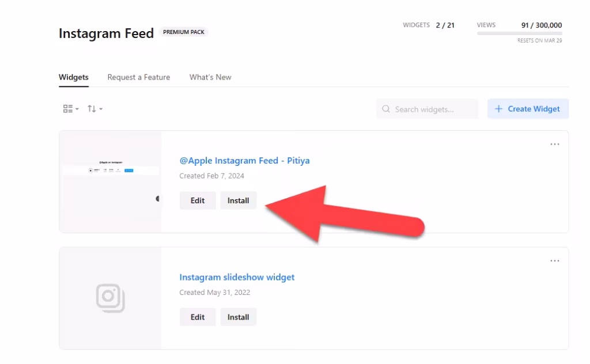Click the '91 / 300,000' views count
Screen dimensions: 590x364
pos(542,25)
